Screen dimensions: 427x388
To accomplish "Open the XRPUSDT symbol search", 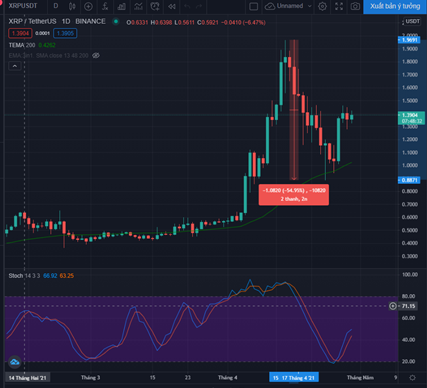I will [x=23, y=6].
